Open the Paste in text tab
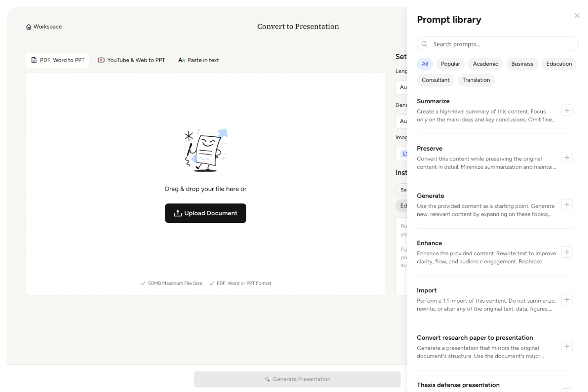This screenshot has width=588, height=392. pos(198,60)
